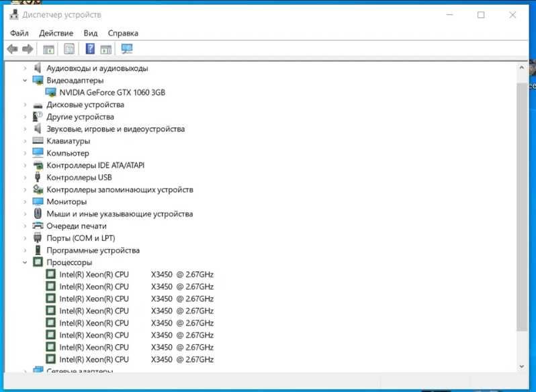Image resolution: width=536 pixels, height=392 pixels.
Task: Expand the Клавиатуры node
Action: [25, 141]
